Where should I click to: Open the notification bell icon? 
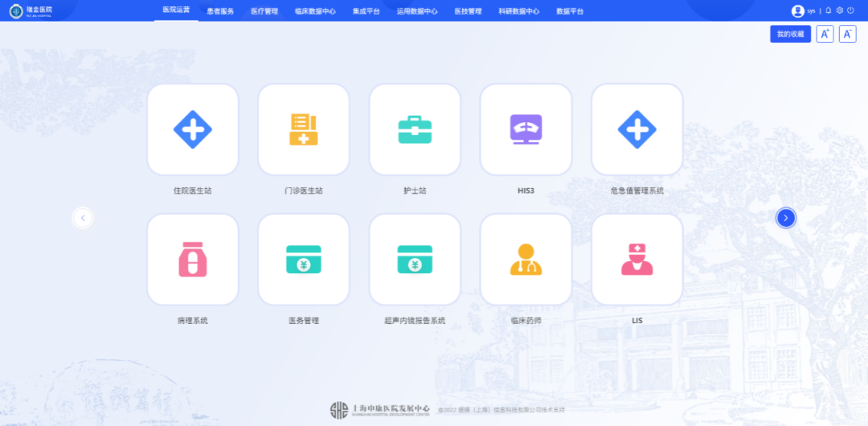(x=829, y=10)
